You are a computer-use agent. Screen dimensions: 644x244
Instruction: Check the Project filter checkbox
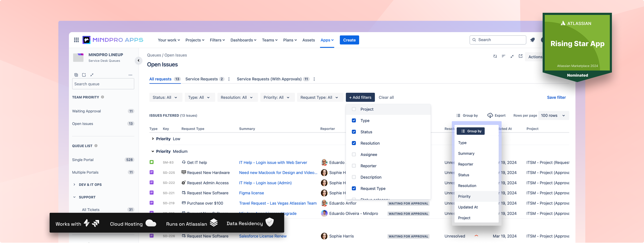[354, 109]
